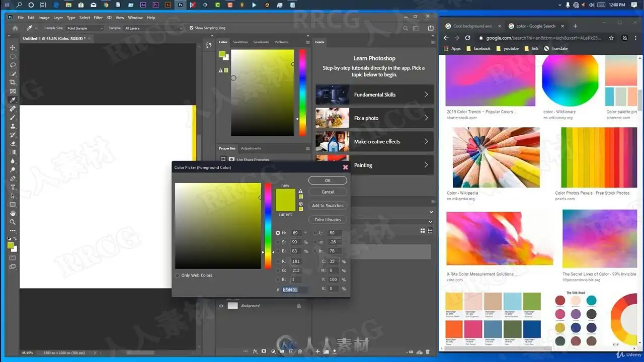
Task: Select the Move tool
Action: (x=13, y=48)
